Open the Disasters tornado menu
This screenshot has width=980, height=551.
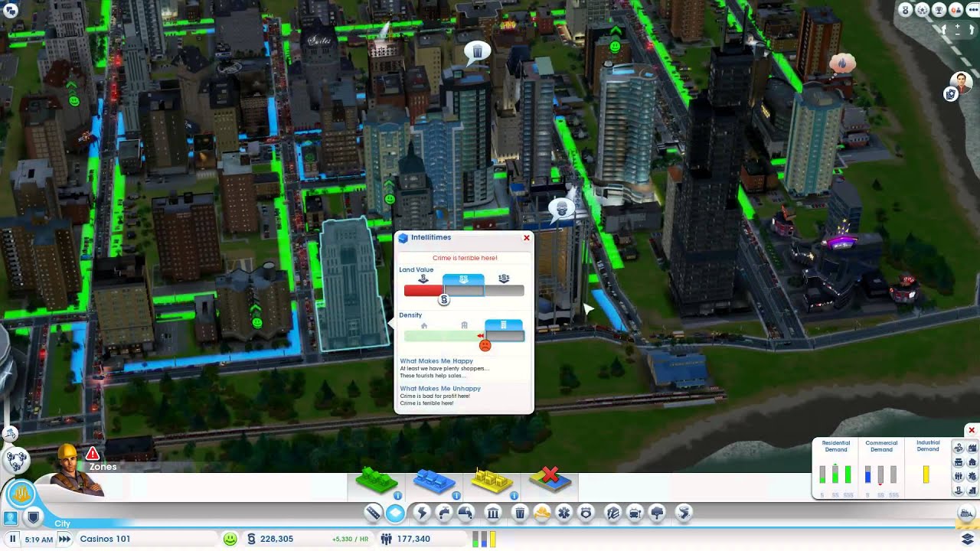tap(684, 513)
